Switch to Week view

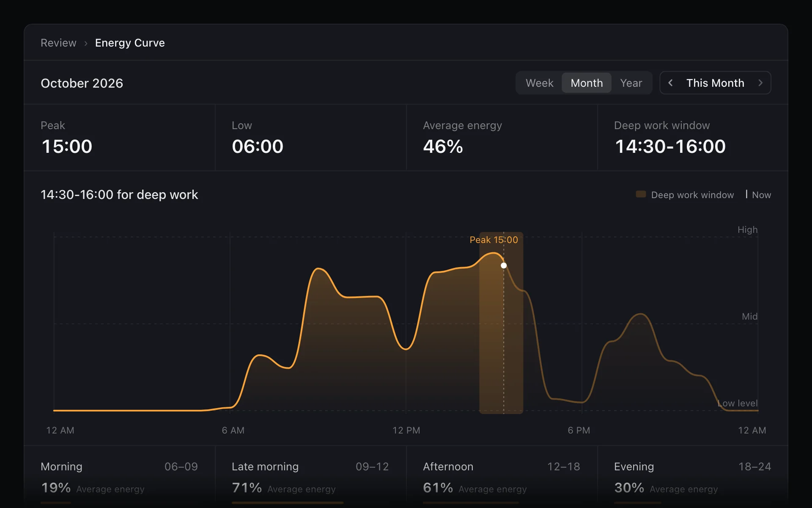[x=539, y=83]
